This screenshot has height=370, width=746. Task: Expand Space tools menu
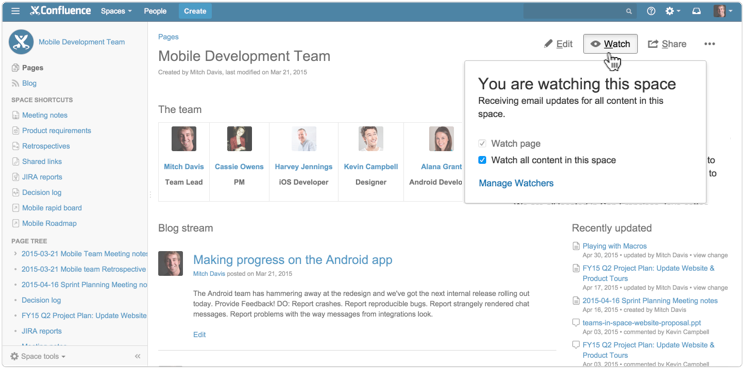coord(38,356)
